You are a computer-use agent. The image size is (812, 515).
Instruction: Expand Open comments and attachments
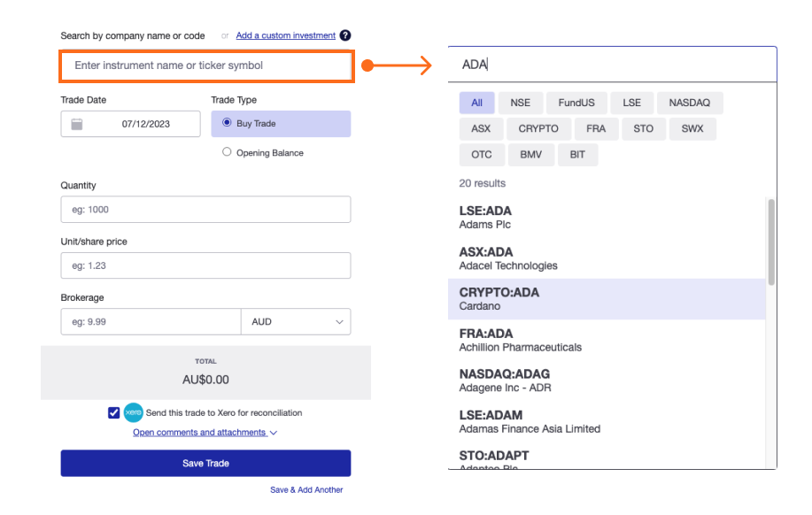coord(205,433)
